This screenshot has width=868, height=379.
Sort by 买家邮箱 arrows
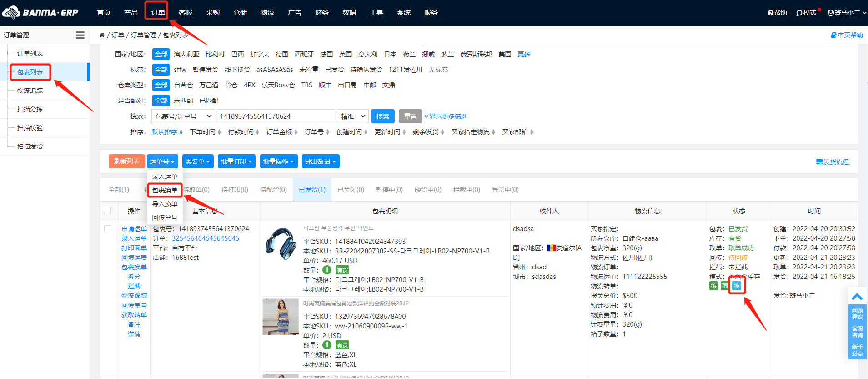click(532, 132)
